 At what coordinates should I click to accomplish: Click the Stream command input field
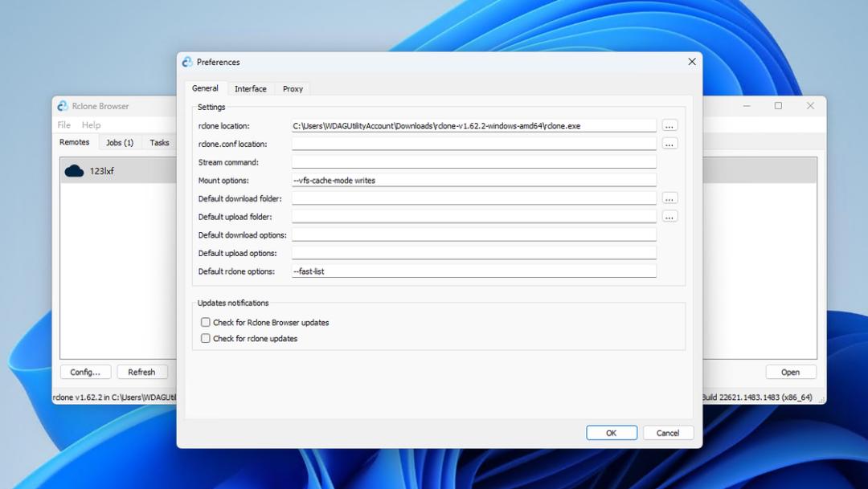point(474,162)
